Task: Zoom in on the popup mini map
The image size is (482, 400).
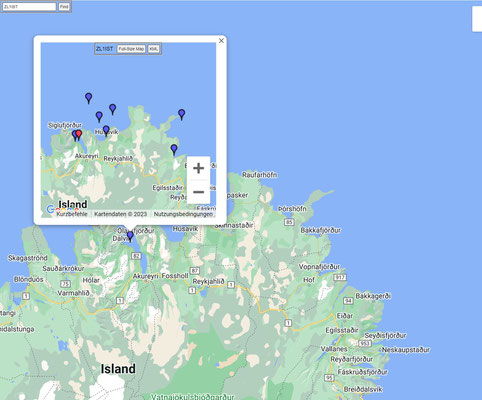Action: (198, 168)
